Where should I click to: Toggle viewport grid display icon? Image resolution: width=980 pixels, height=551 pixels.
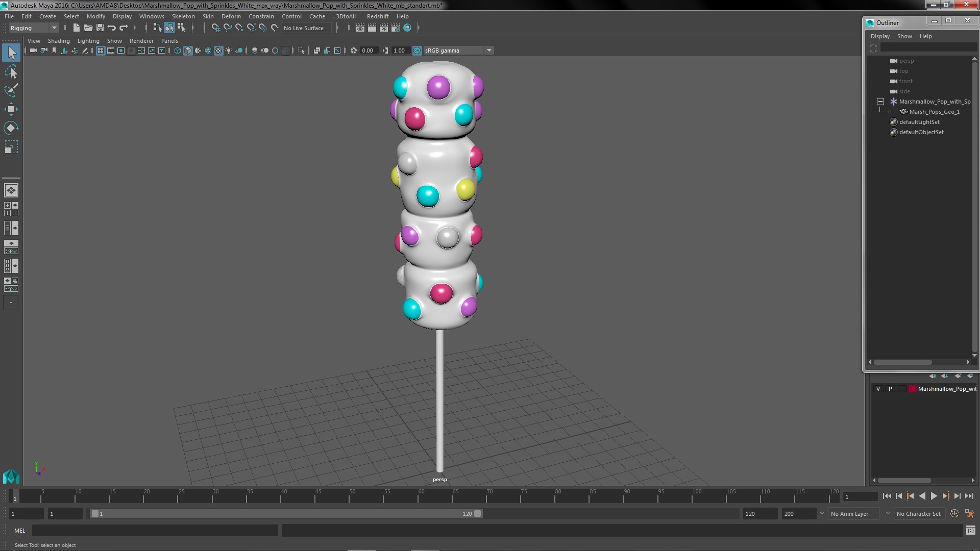101,51
